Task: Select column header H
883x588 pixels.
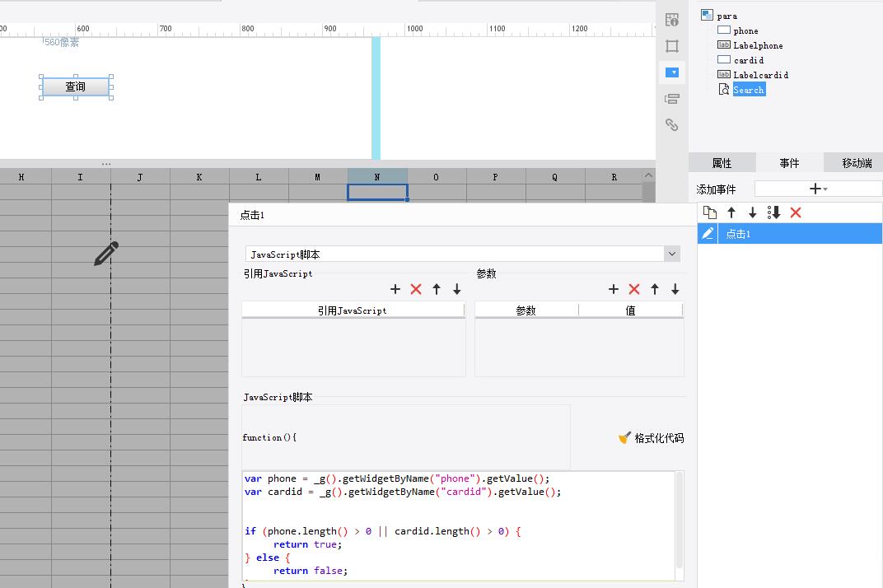Action: pos(21,177)
